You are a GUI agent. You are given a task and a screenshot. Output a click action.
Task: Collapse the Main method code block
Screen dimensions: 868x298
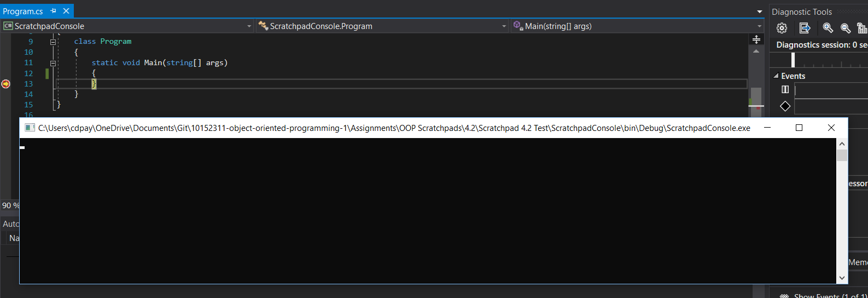pyautogui.click(x=53, y=63)
